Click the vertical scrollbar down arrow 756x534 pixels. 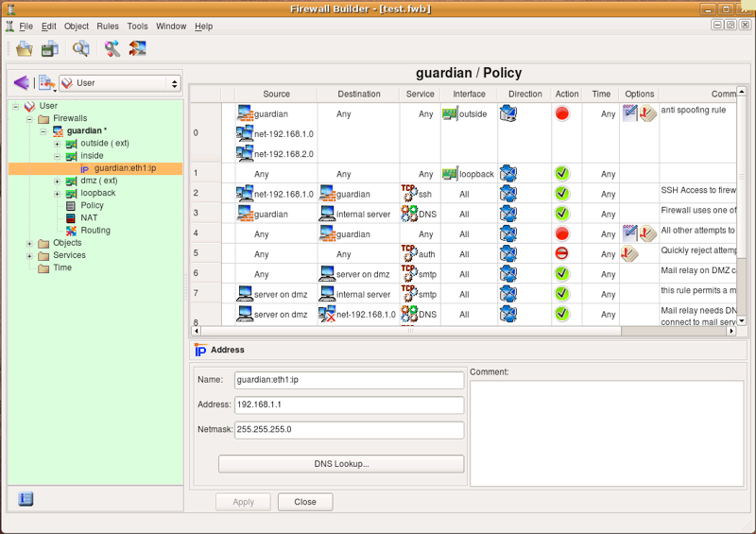[x=742, y=320]
